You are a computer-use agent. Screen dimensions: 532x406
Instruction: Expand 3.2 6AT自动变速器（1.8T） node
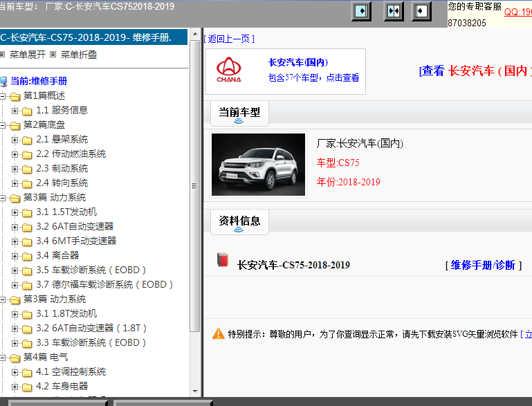[x=15, y=329]
